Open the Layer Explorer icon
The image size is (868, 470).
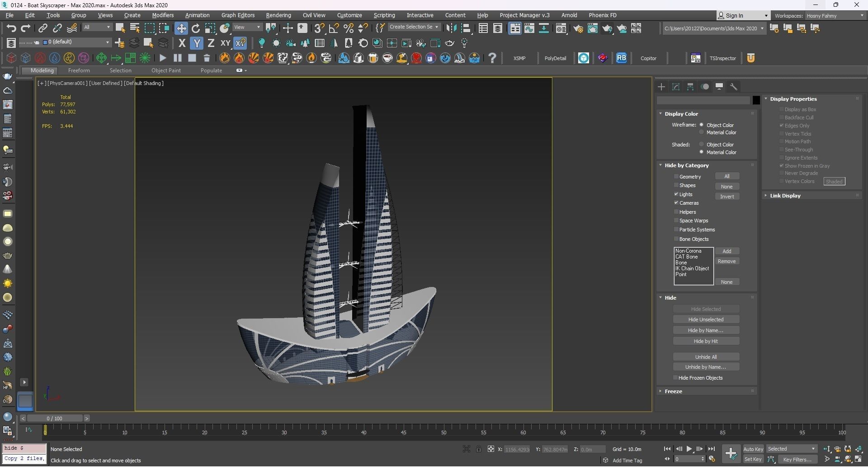[x=11, y=43]
